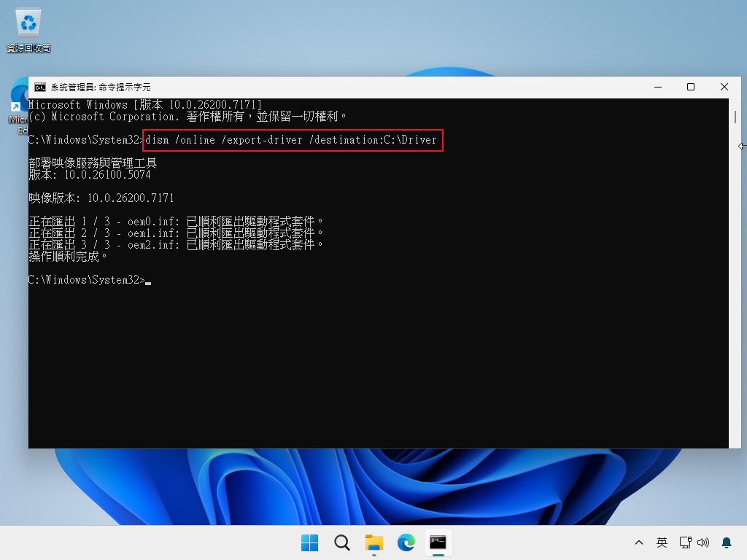
Task: Activate the Command Prompt taskbar icon
Action: click(438, 542)
